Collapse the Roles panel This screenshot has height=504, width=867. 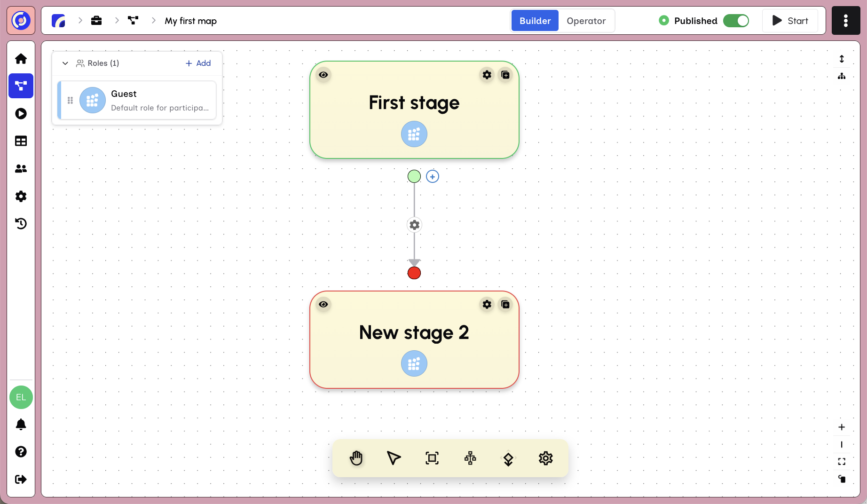point(65,63)
